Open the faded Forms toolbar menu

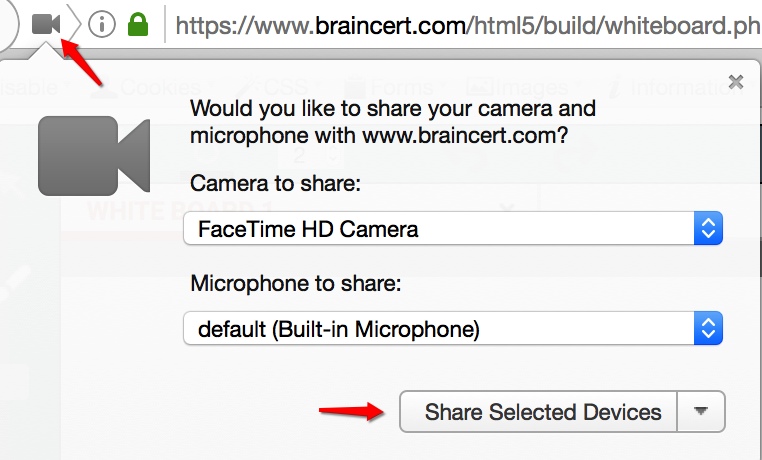point(395,87)
